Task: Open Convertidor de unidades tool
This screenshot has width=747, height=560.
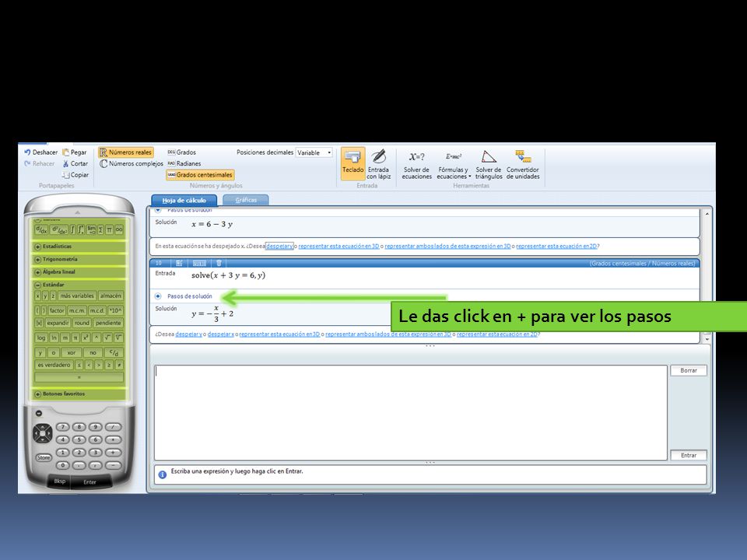Action: point(523,165)
